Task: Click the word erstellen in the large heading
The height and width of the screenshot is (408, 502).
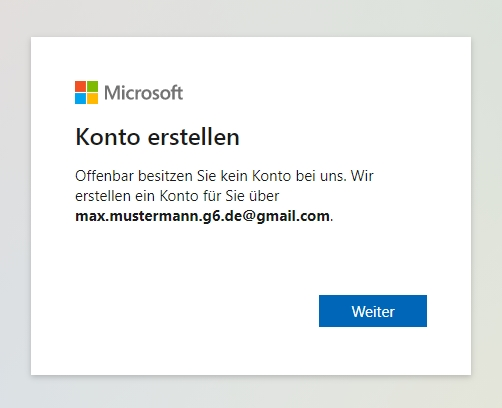Action: pyautogui.click(x=194, y=137)
